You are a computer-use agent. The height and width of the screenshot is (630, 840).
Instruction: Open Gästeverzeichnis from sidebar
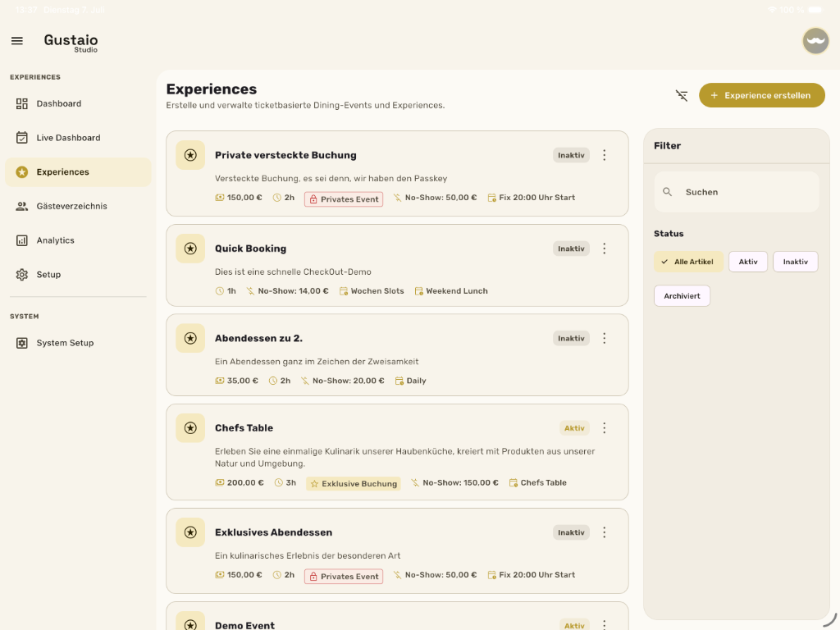tap(78, 206)
